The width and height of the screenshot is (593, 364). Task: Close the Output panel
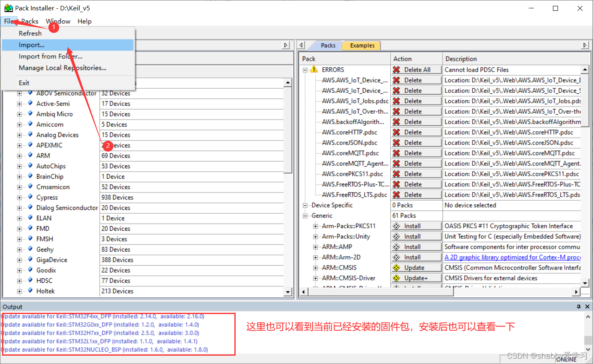pyautogui.click(x=587, y=307)
